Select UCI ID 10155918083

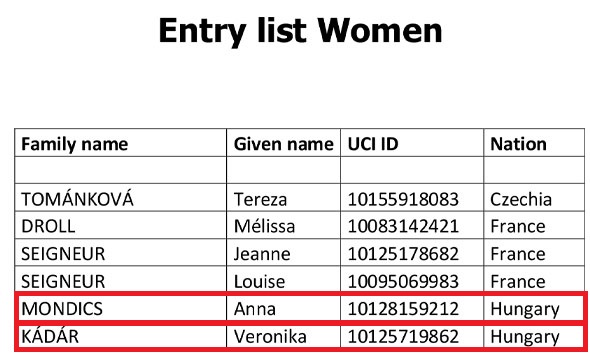pos(403,199)
